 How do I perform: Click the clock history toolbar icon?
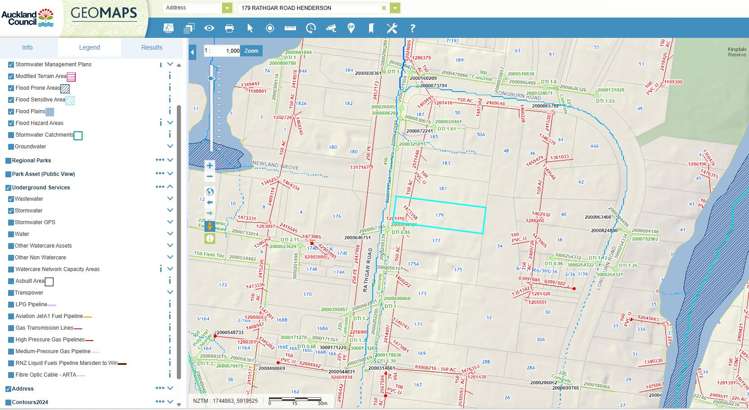pyautogui.click(x=310, y=28)
